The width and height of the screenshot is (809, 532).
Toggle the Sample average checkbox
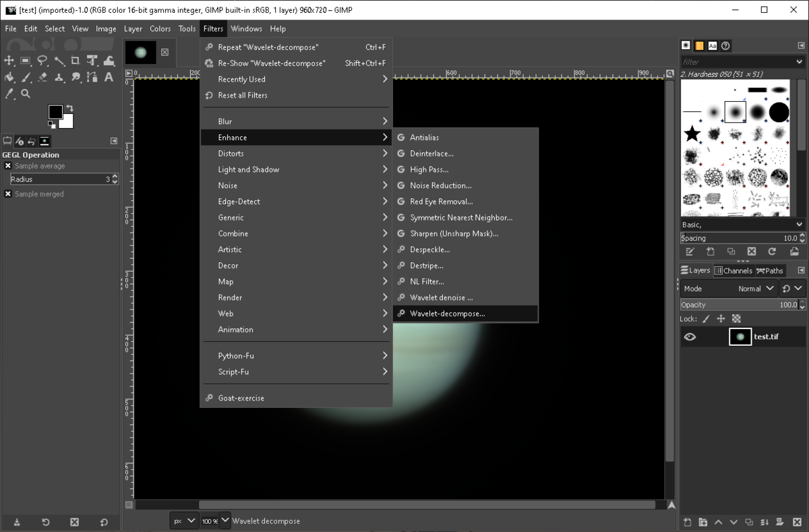(8, 166)
